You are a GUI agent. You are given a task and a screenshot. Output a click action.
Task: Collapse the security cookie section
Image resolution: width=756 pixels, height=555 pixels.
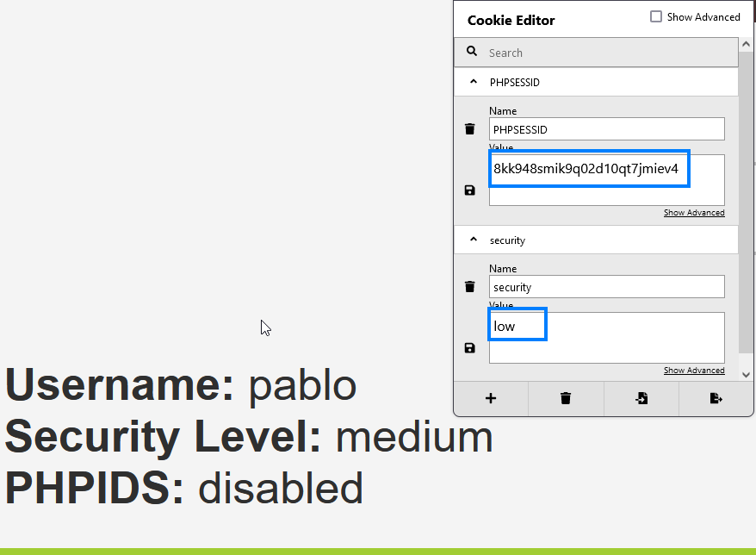pyautogui.click(x=473, y=240)
